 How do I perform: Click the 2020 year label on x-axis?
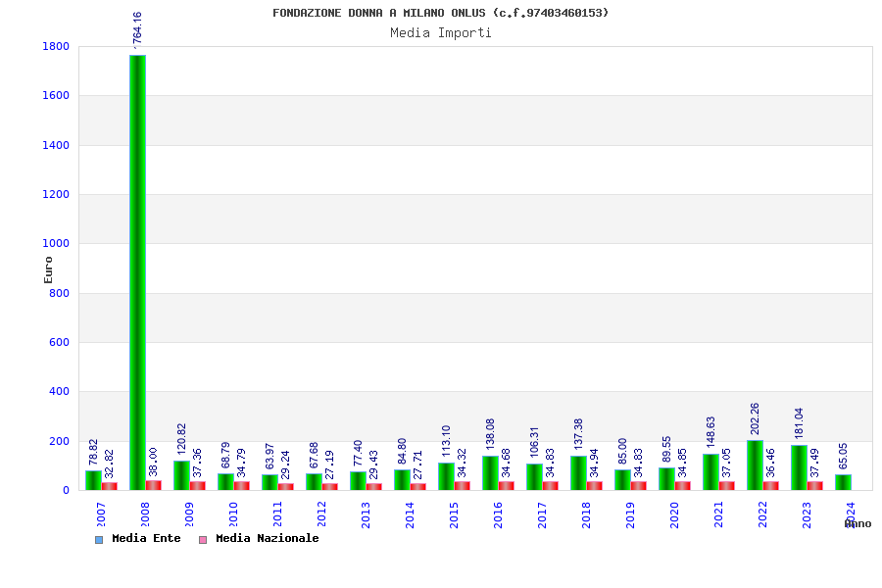point(674,514)
